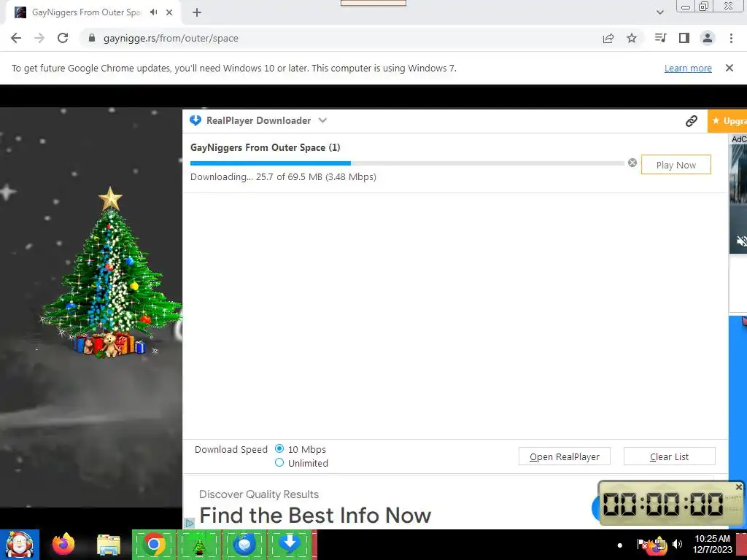Open the RealPlayer downloader taskbar icon
The width and height of the screenshot is (747, 560).
[x=290, y=544]
